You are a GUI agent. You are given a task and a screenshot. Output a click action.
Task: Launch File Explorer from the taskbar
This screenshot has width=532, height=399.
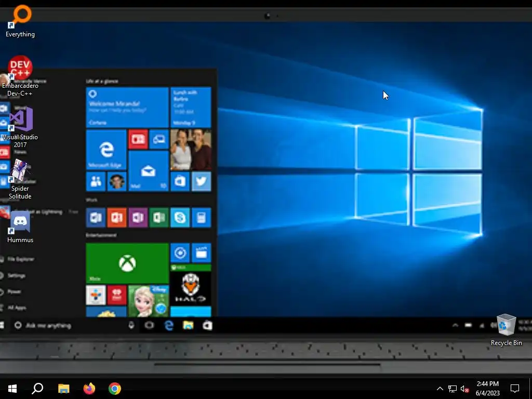(x=63, y=389)
